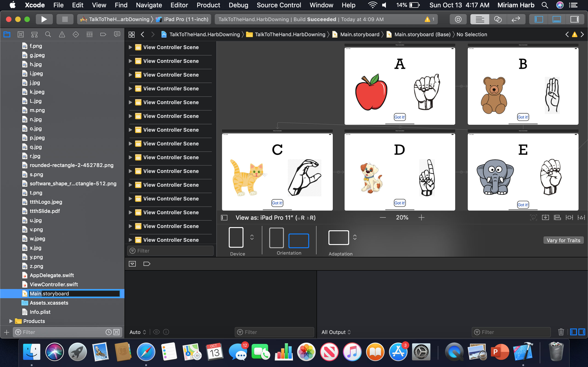Open the Find navigator magnifier icon
This screenshot has height=367, width=588.
(x=48, y=34)
